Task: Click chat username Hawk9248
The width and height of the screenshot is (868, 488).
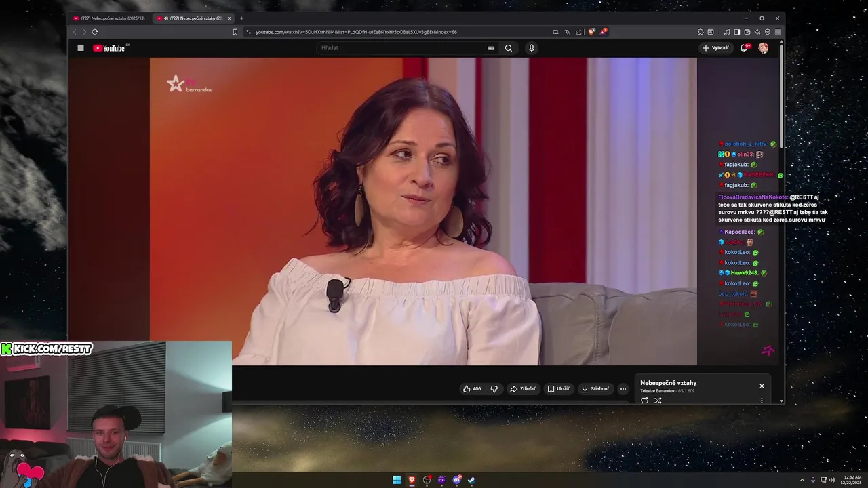Action: 744,273
